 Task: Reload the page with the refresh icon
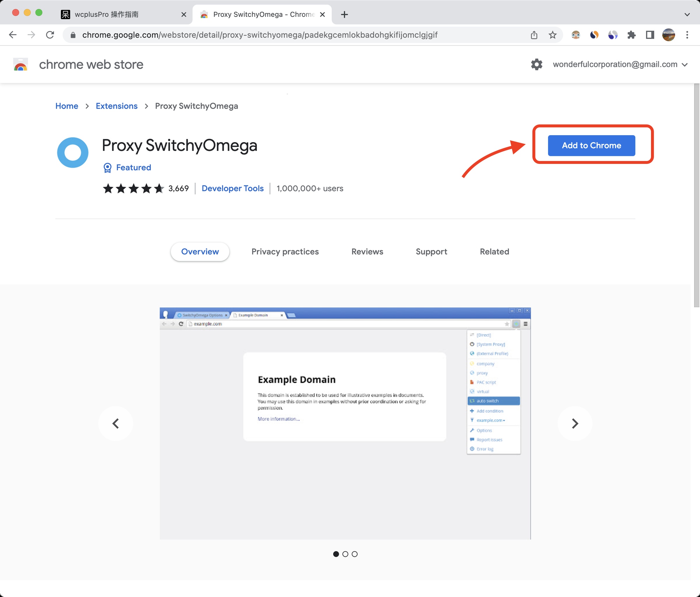click(50, 35)
